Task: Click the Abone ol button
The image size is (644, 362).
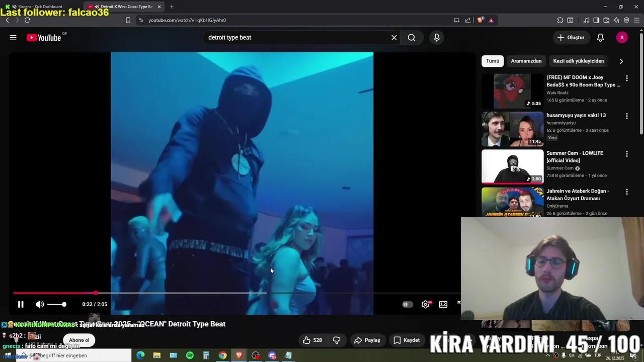Action: [78, 340]
